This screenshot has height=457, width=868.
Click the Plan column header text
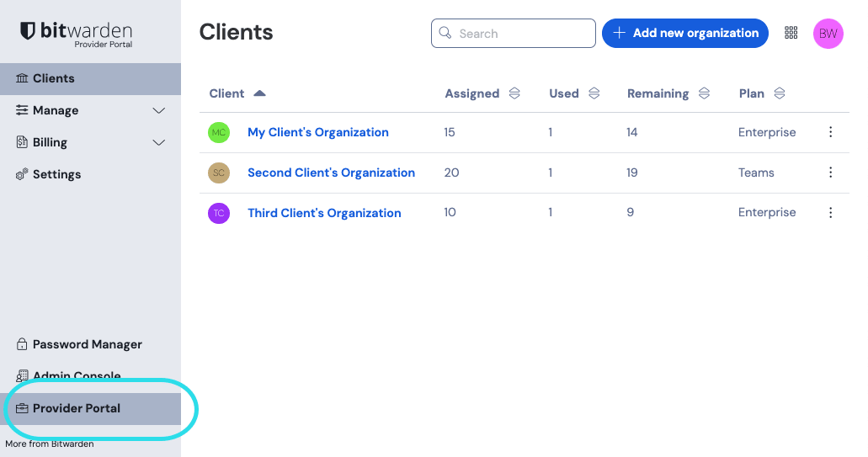[751, 93]
